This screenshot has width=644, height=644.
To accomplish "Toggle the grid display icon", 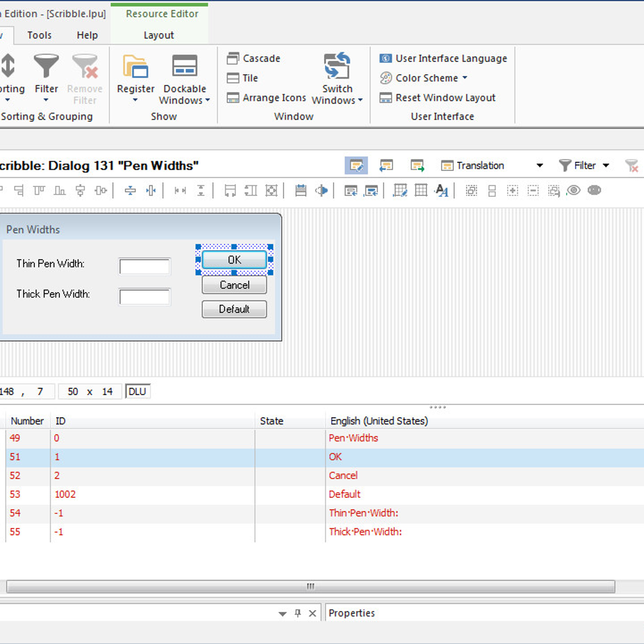I will (421, 190).
